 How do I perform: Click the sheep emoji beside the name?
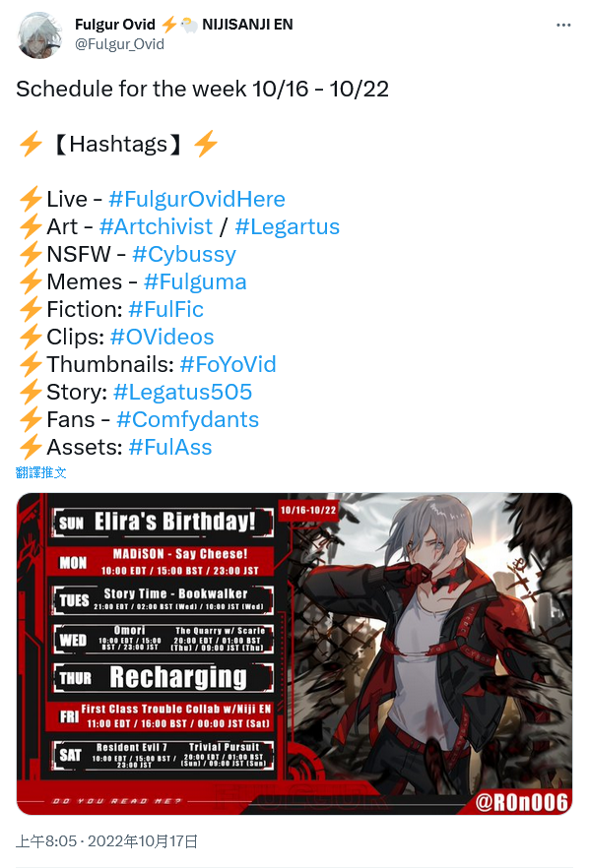189,25
